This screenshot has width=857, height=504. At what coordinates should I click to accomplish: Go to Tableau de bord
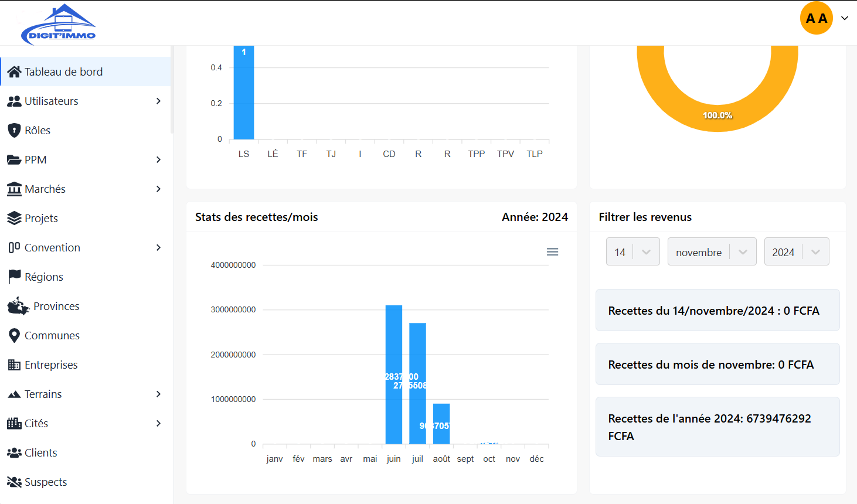[x=63, y=71]
